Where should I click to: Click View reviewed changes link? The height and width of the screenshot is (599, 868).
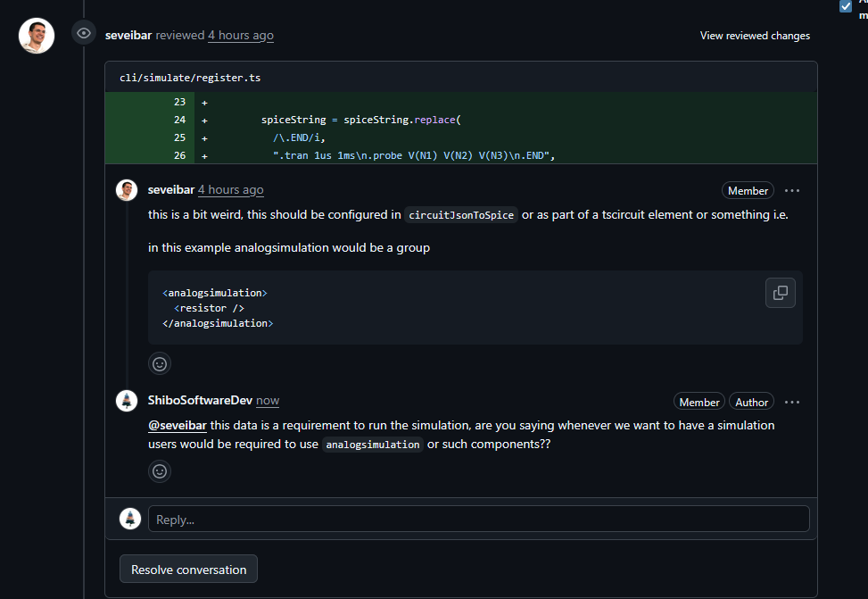point(755,36)
